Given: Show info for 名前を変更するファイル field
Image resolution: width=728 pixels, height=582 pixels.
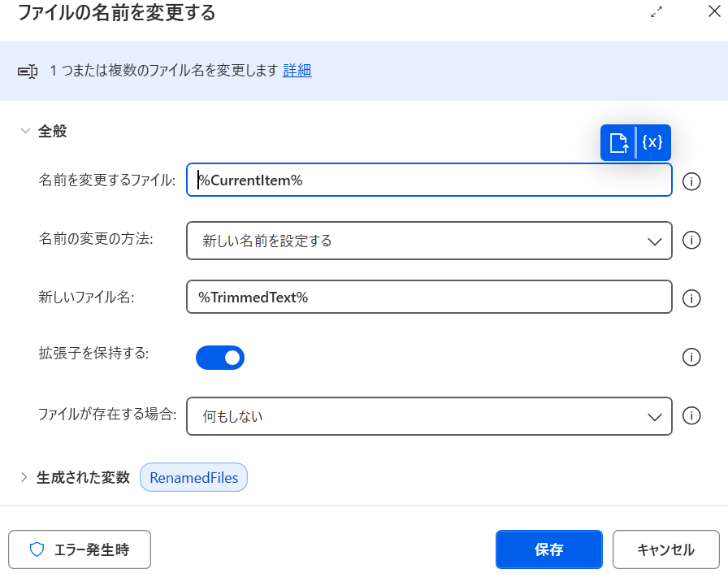Looking at the screenshot, I should coord(691,181).
